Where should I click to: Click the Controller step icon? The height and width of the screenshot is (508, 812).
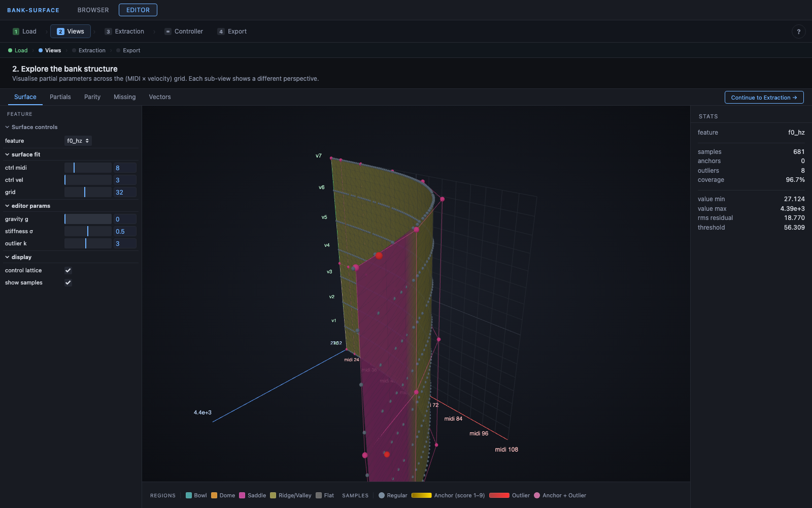click(x=168, y=31)
